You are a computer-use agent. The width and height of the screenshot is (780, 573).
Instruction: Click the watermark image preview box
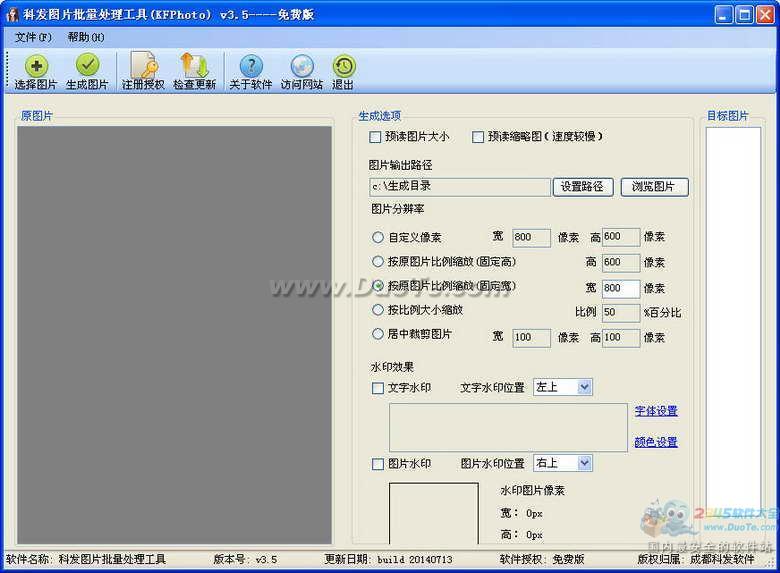pos(434,513)
